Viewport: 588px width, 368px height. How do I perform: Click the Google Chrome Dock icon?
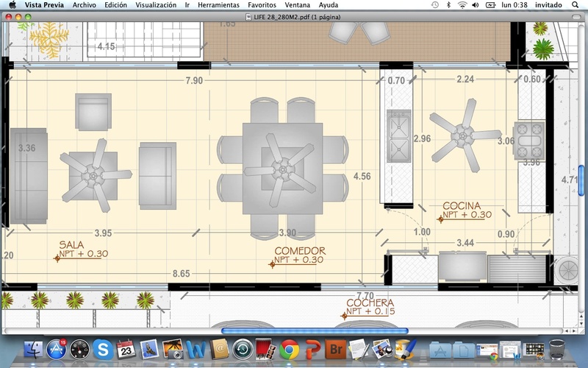tap(288, 349)
